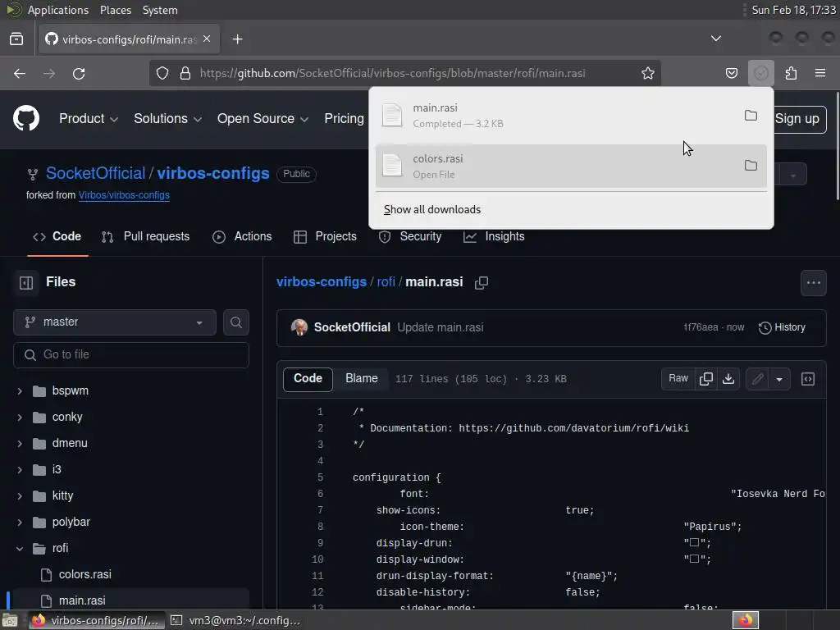Image resolution: width=840 pixels, height=630 pixels.
Task: Switch to the Insights tab
Action: (x=494, y=236)
